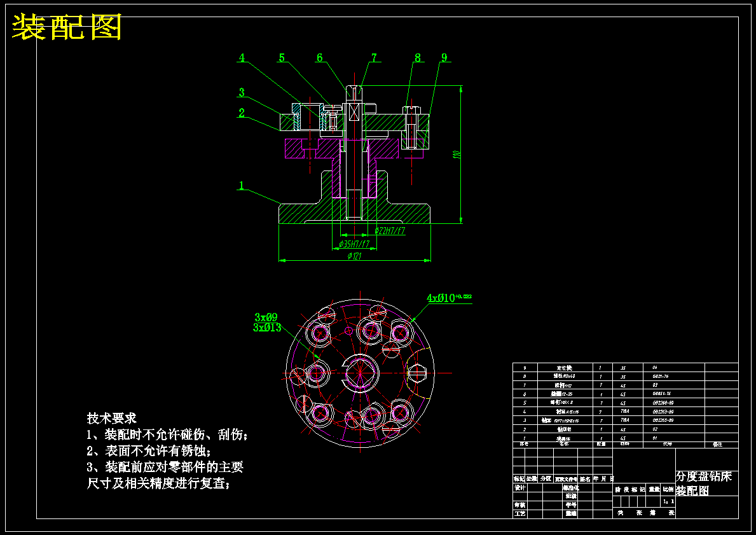Click the vertical 110 height dimension text
This screenshot has height=535, width=756.
pos(456,155)
